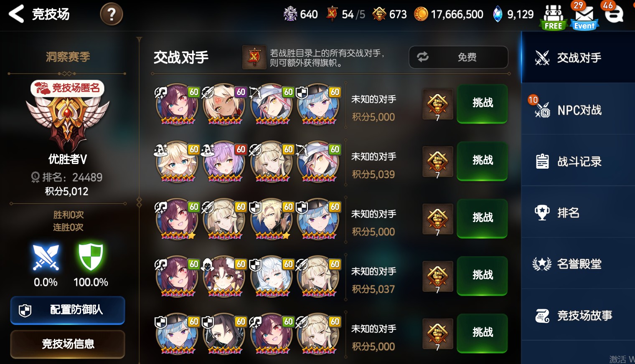The height and width of the screenshot is (364, 635).
Task: Refresh opponents with the 免费 button
Action: [x=458, y=57]
